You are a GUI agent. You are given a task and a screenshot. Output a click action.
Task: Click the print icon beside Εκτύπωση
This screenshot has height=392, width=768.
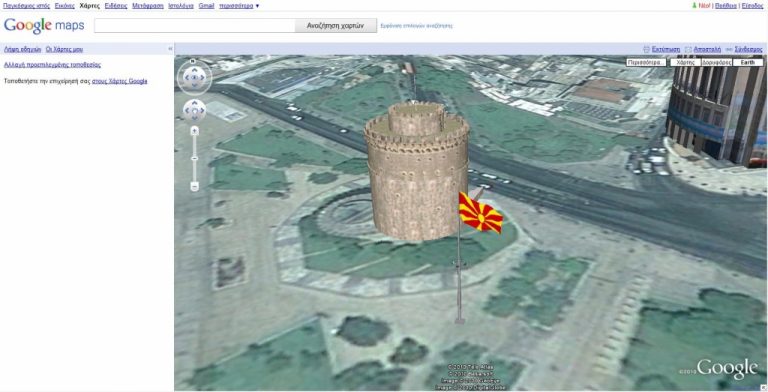coord(647,49)
